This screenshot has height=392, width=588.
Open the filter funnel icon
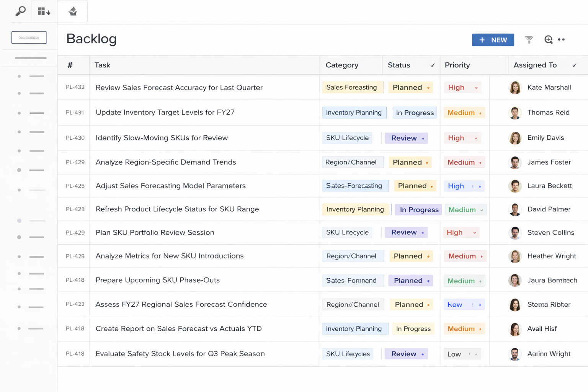tap(529, 40)
